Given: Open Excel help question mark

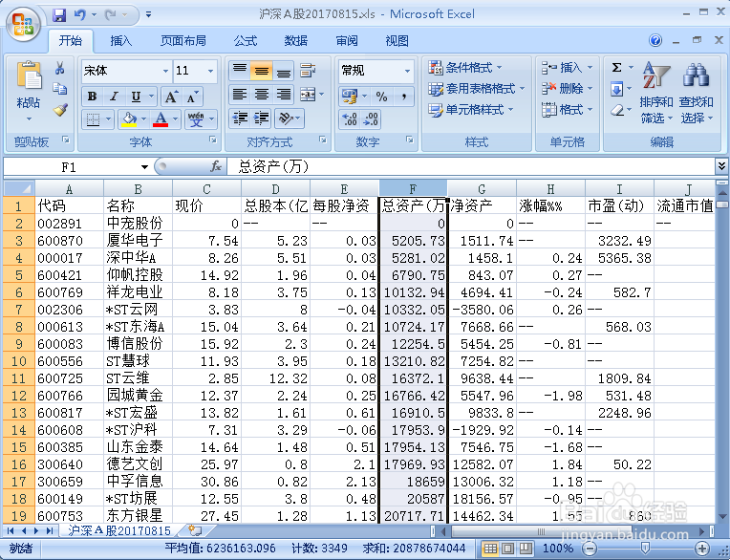Looking at the screenshot, I should pyautogui.click(x=655, y=40).
